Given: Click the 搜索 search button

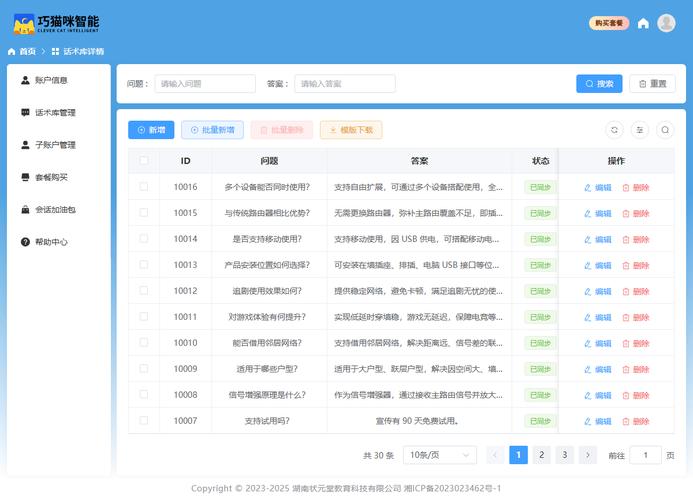Looking at the screenshot, I should [599, 84].
